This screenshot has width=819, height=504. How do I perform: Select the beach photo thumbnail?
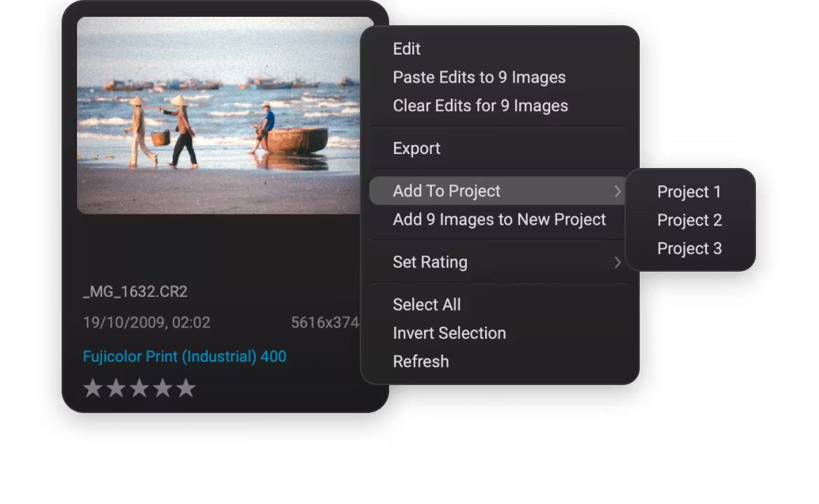click(218, 115)
